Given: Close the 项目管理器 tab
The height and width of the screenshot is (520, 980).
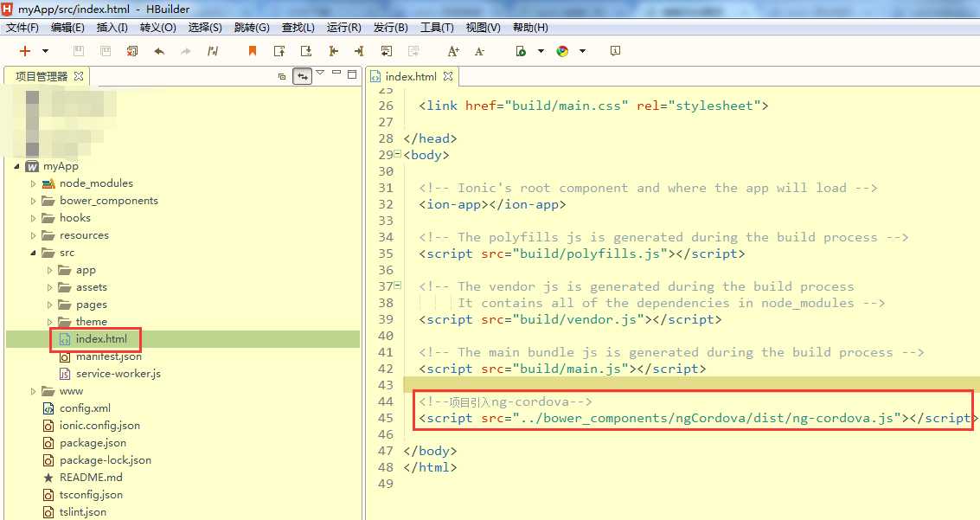Looking at the screenshot, I should (79, 76).
